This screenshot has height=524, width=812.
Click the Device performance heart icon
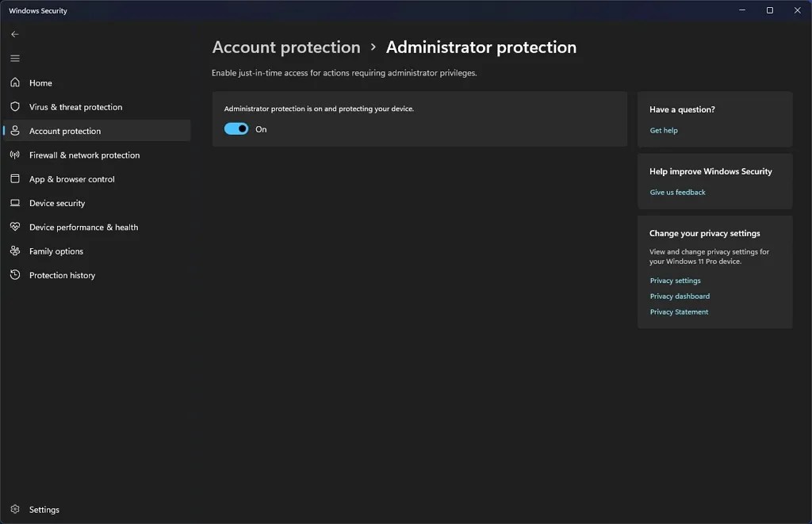coord(15,227)
